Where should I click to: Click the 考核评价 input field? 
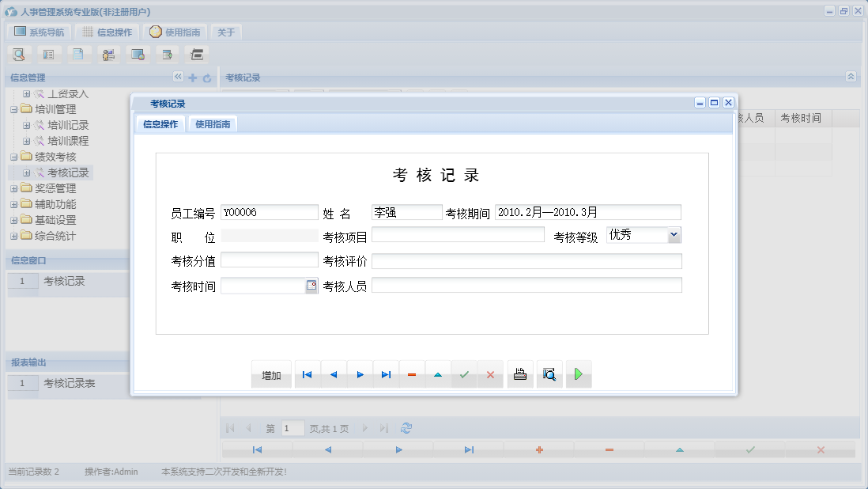point(526,261)
